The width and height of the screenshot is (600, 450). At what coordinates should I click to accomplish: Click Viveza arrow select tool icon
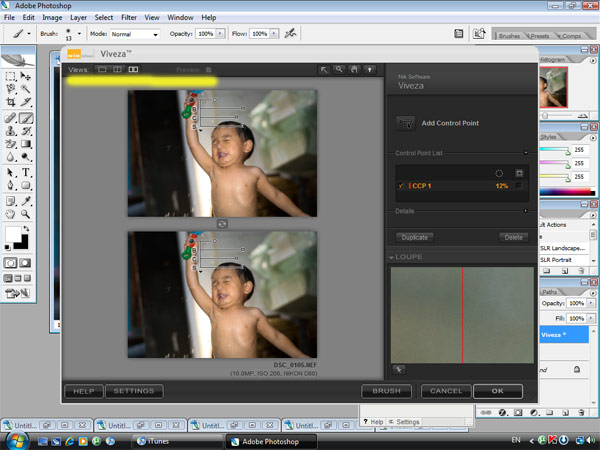pos(324,70)
